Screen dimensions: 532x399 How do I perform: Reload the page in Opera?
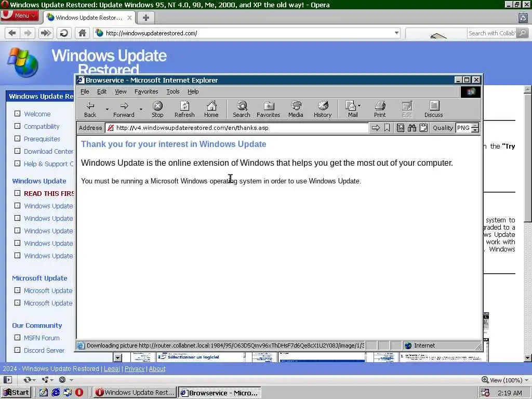click(64, 33)
